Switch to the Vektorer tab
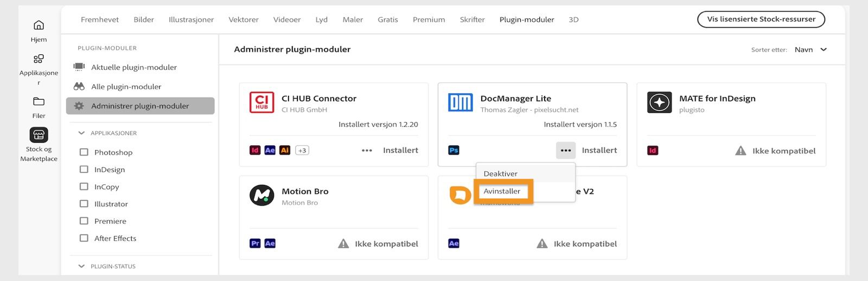The image size is (868, 281). click(244, 20)
